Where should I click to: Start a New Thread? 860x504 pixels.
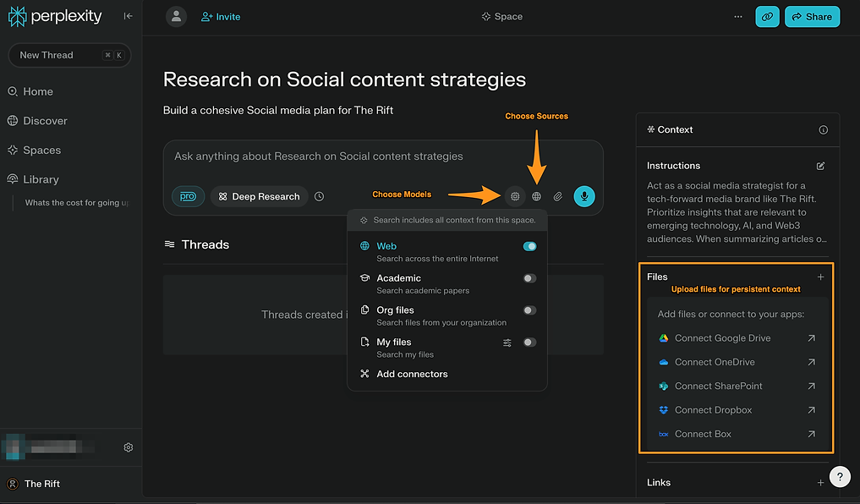[x=69, y=55]
